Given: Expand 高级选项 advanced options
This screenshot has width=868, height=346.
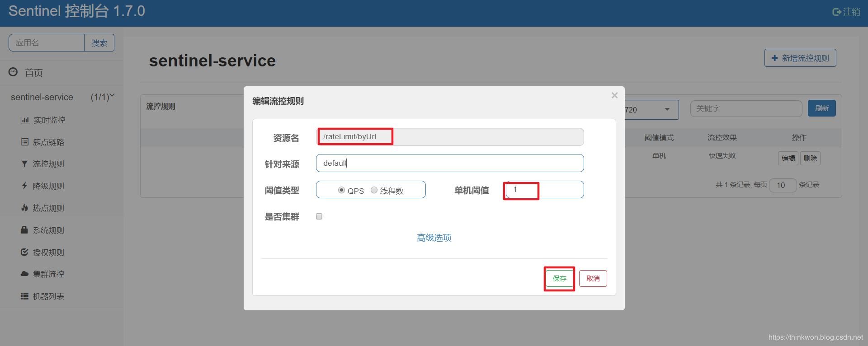Looking at the screenshot, I should point(434,238).
